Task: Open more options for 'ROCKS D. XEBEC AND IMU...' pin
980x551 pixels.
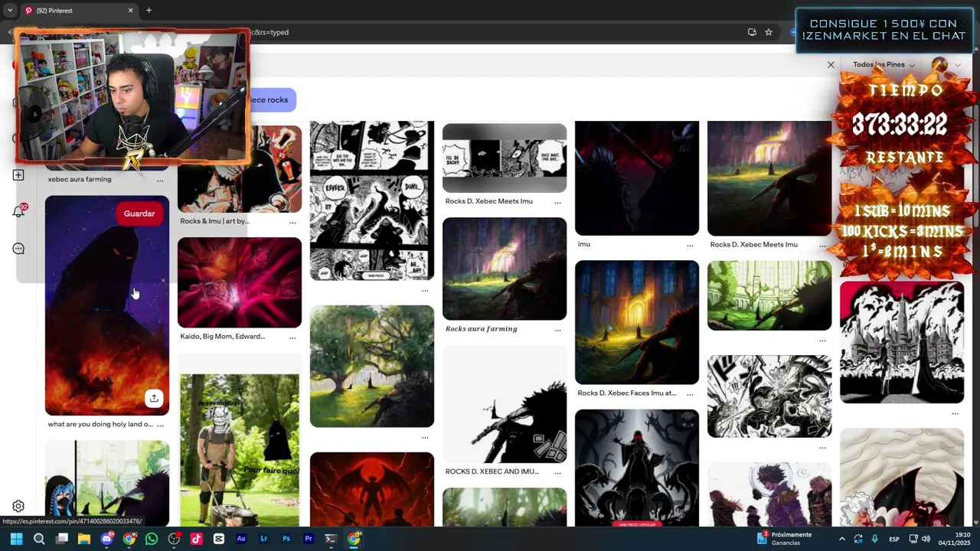Action: click(557, 473)
